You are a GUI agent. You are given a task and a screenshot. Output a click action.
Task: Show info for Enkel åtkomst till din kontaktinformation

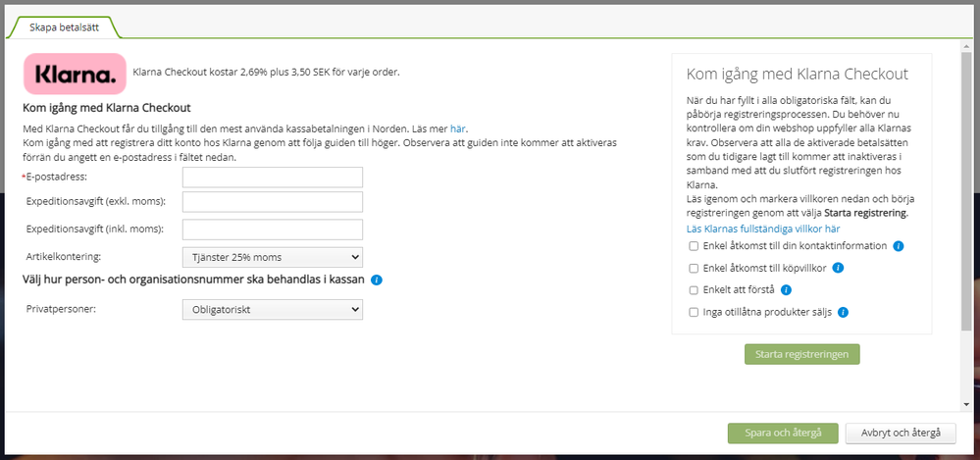click(899, 246)
